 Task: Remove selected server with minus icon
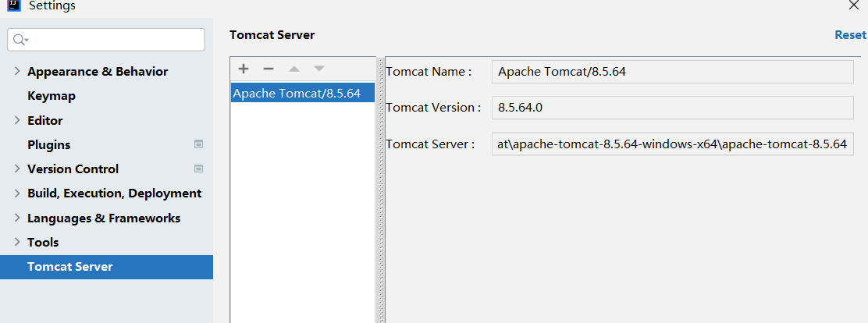tap(269, 69)
